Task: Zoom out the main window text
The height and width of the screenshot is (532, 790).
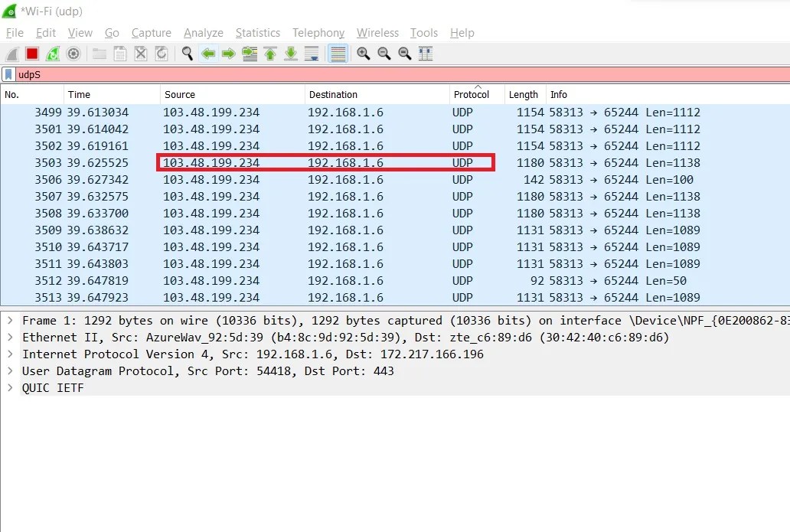Action: [x=384, y=54]
